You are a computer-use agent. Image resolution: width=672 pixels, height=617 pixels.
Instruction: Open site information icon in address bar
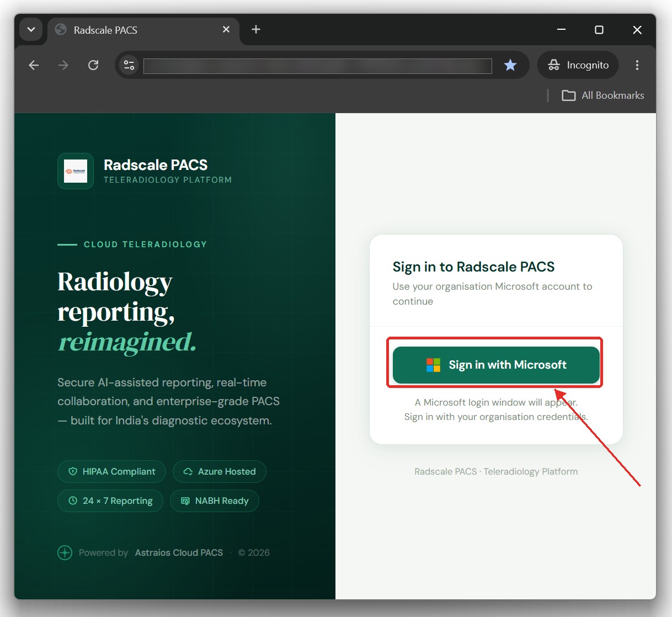pos(129,65)
